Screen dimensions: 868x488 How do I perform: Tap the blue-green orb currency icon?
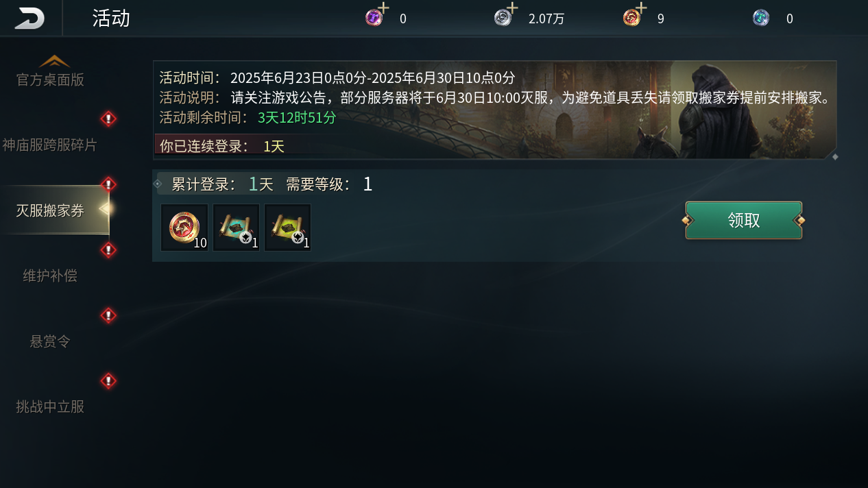point(761,18)
